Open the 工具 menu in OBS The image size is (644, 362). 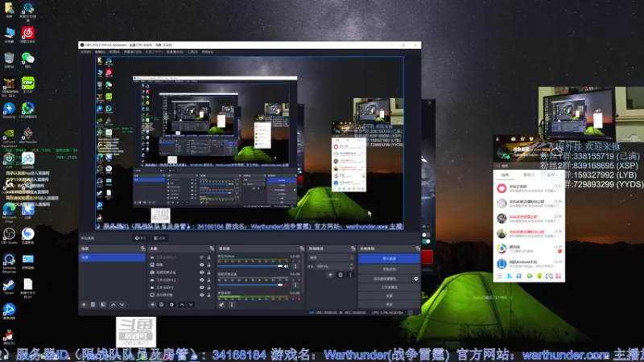coord(192,52)
